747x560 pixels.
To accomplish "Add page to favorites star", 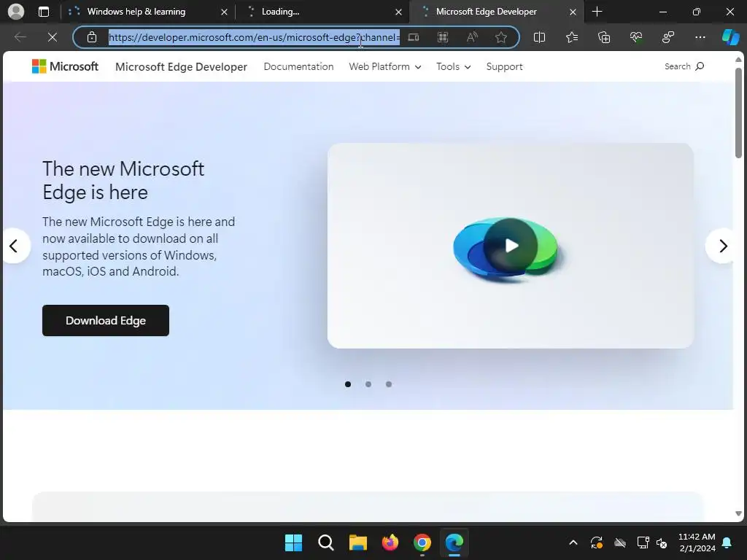I will (500, 37).
